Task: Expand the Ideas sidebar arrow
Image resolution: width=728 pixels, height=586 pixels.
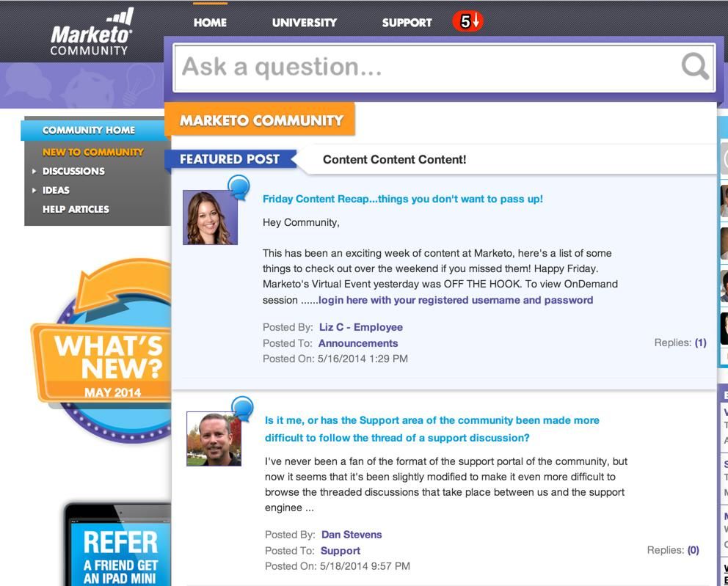Action: (x=34, y=190)
